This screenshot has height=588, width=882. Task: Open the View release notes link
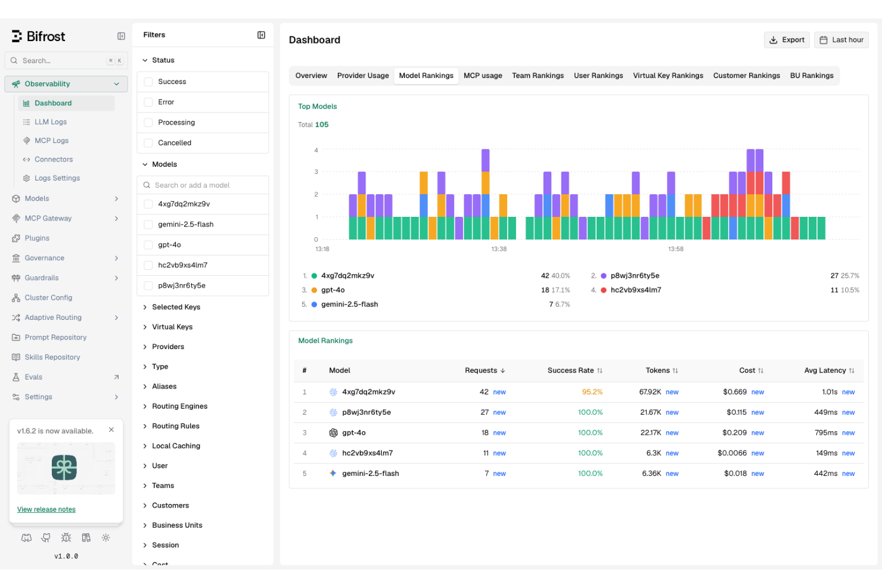46,509
